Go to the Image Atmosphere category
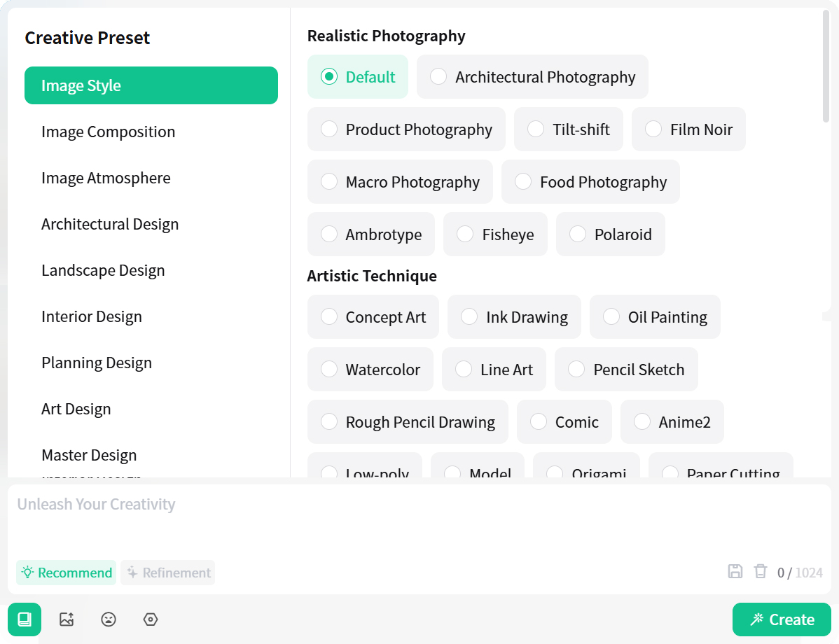The image size is (839, 644). [106, 178]
